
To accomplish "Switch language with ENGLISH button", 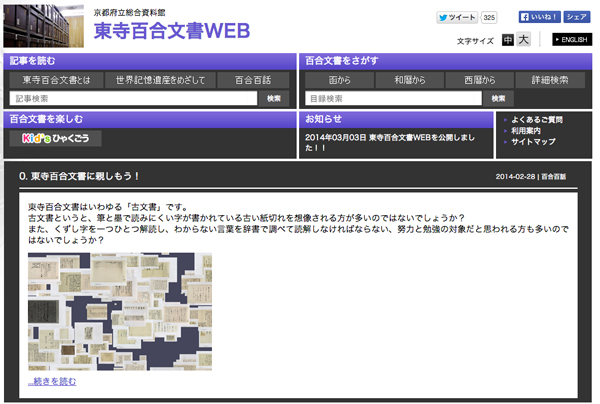I will (571, 40).
